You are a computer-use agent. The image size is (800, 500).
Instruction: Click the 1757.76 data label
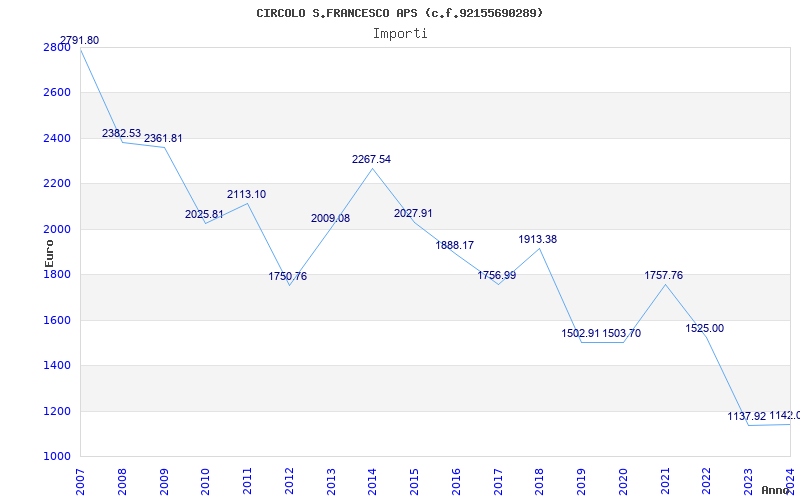point(663,276)
